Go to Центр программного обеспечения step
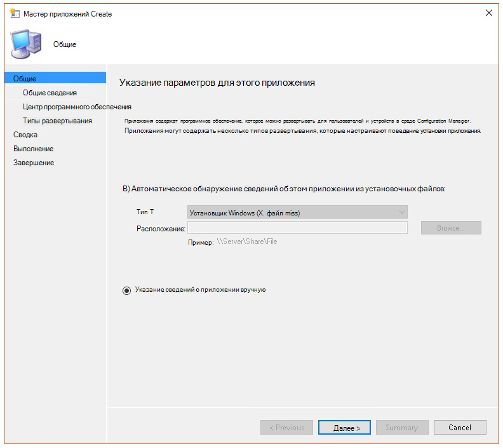Image resolution: width=503 pixels, height=448 pixels. 77,107
